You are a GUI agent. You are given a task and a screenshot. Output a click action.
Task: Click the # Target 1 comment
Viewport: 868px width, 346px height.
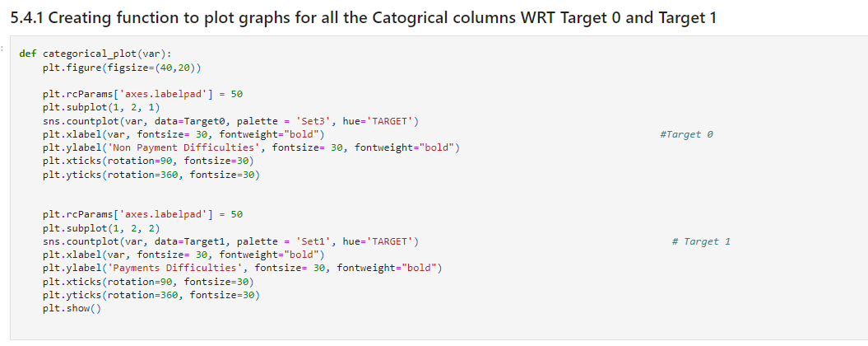coord(701,241)
